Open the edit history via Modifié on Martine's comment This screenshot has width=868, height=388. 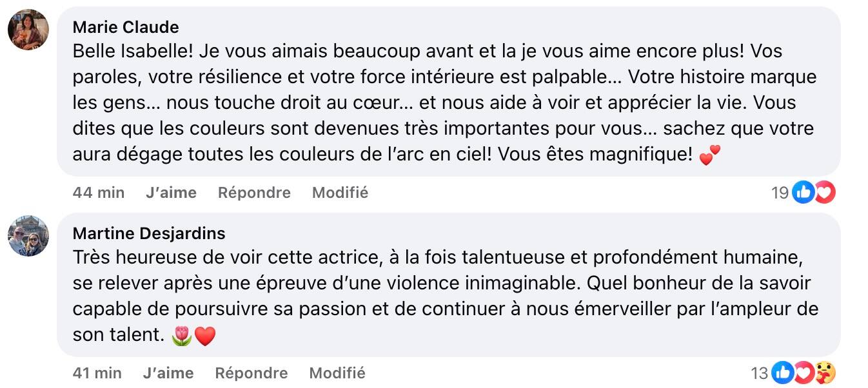click(337, 373)
